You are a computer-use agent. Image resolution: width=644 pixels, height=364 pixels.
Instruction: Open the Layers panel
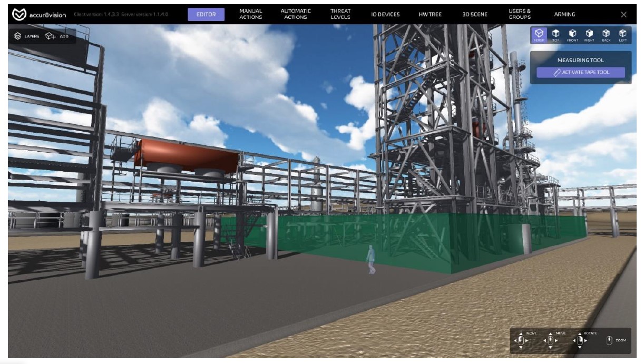pyautogui.click(x=27, y=36)
